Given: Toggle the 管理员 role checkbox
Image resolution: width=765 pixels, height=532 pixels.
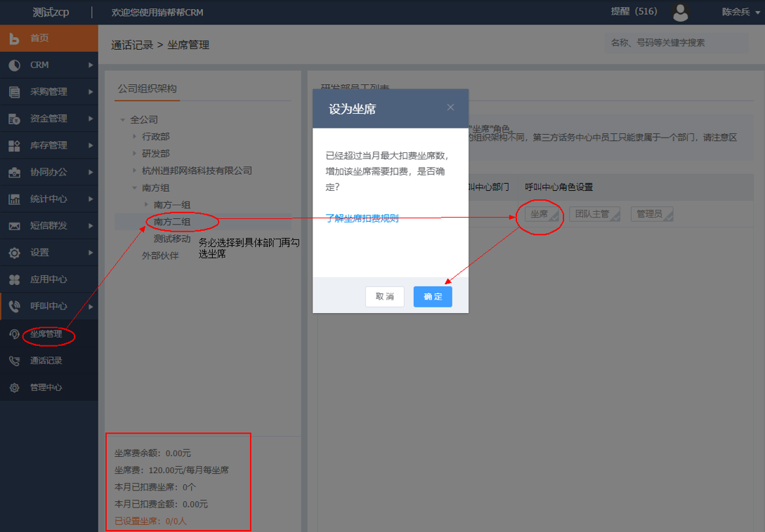Looking at the screenshot, I should tap(651, 214).
